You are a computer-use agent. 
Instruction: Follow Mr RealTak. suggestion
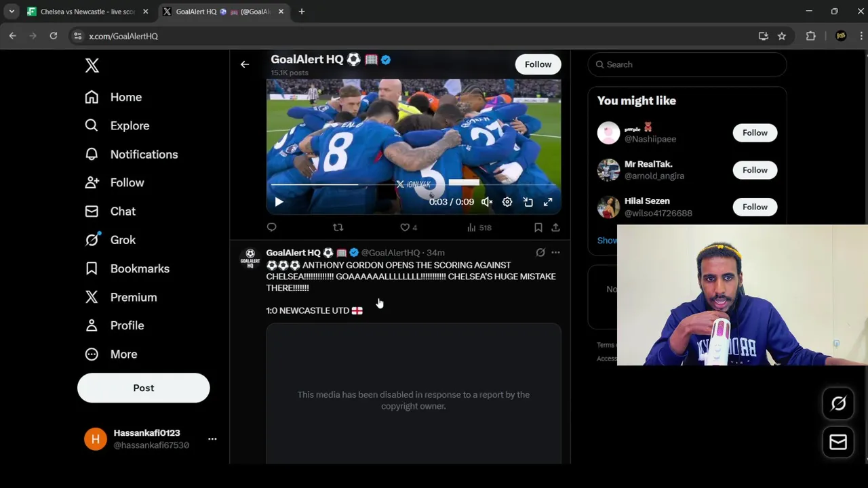pos(755,170)
